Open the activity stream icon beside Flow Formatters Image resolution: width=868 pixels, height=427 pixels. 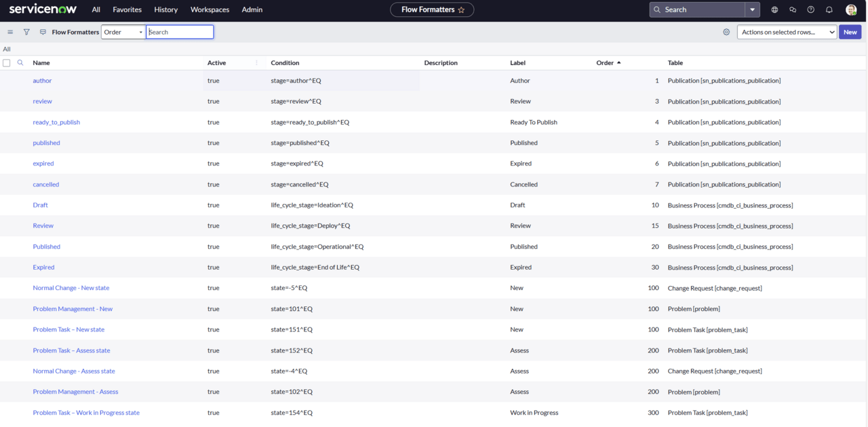(x=43, y=32)
